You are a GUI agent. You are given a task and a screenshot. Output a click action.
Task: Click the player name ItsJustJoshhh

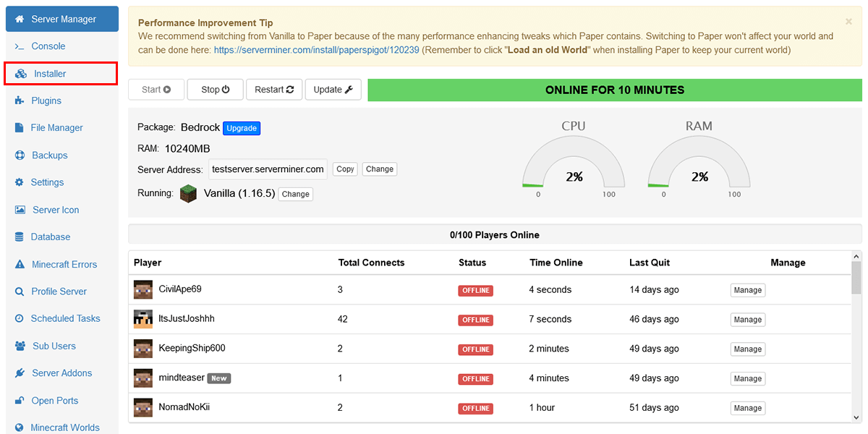point(187,319)
